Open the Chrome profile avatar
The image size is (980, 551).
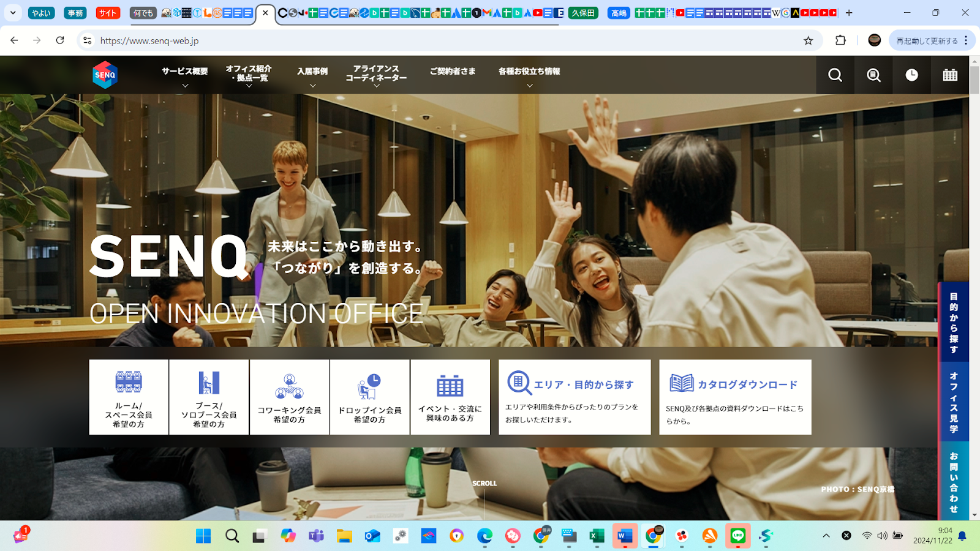point(875,40)
